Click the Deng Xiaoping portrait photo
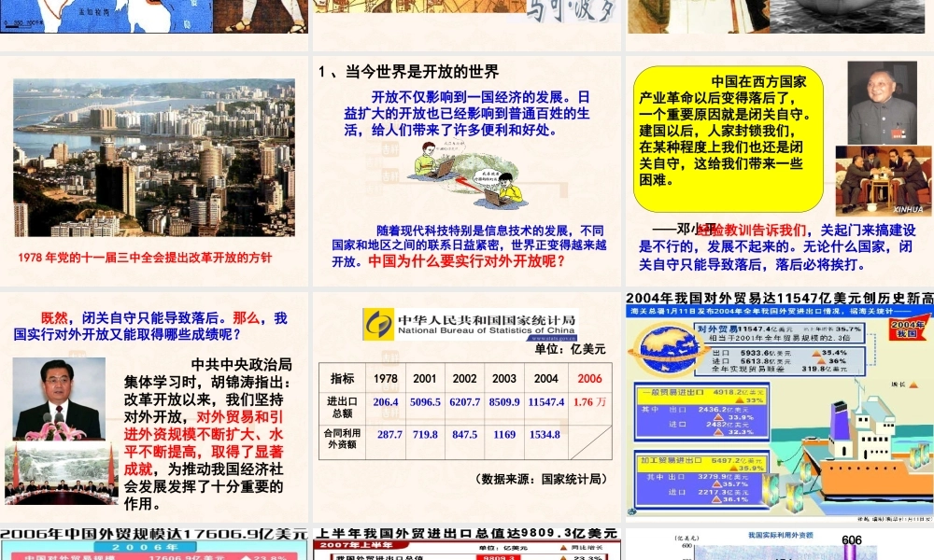934x560 pixels. click(883, 103)
